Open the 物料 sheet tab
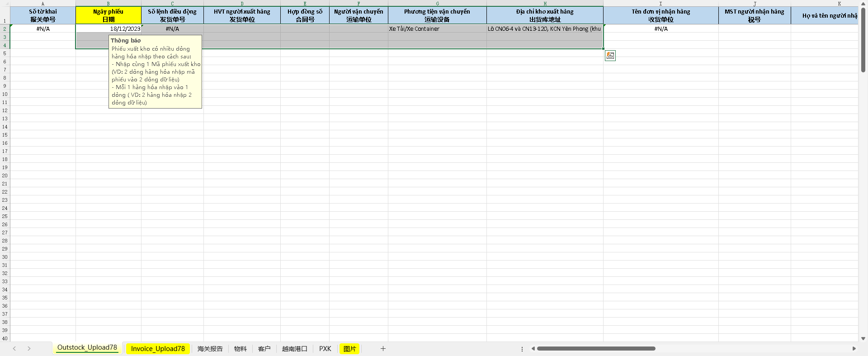This screenshot has height=356, width=868. 241,349
